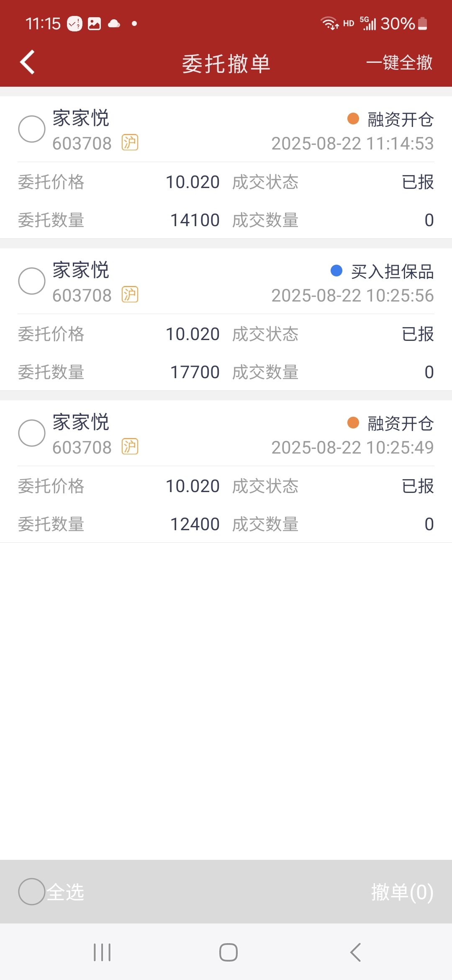Tap the orange dot beside first 融资开仓
Viewport: 452px width, 980px height.
tap(353, 119)
